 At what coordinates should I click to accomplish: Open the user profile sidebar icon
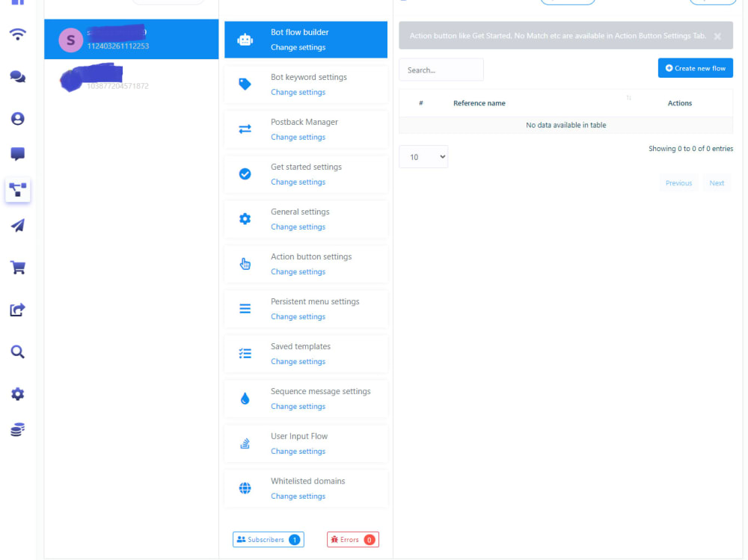18,118
